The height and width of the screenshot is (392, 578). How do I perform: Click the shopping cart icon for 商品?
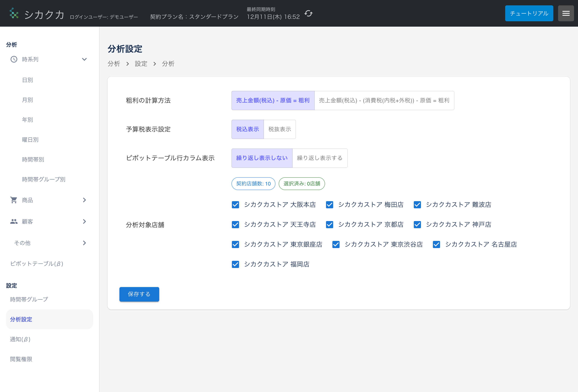coord(14,200)
